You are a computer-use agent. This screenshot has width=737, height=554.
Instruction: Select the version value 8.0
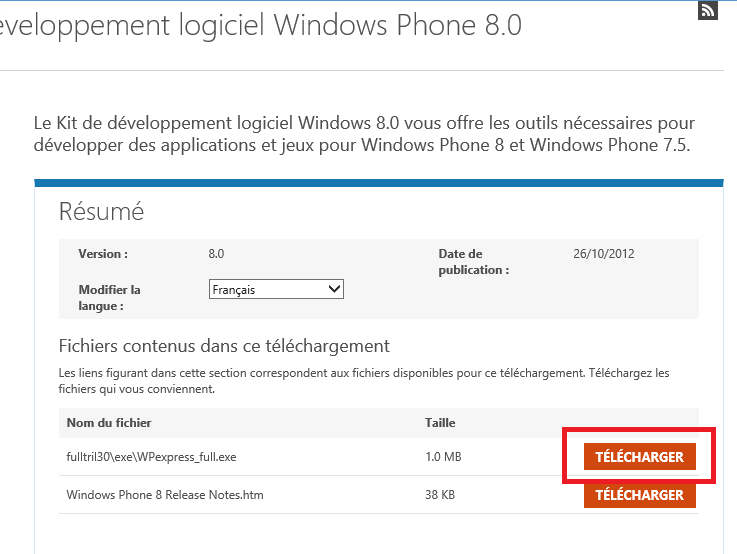pyautogui.click(x=216, y=254)
